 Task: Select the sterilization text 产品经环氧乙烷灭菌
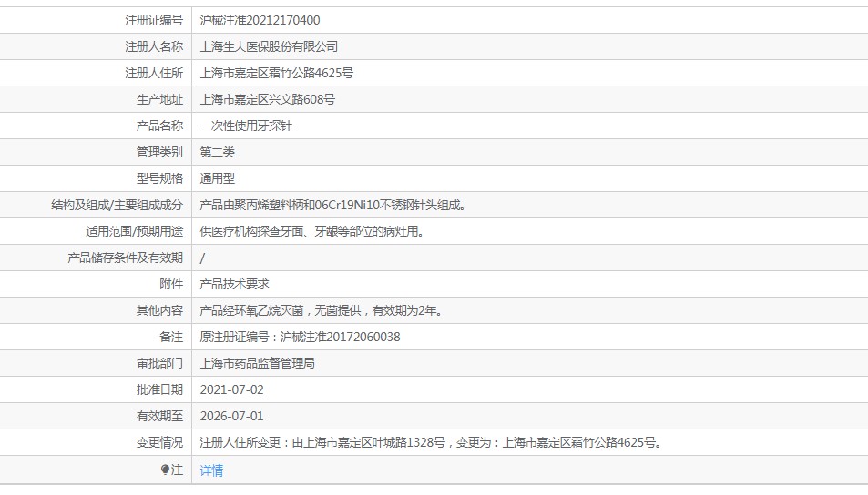tap(322, 311)
